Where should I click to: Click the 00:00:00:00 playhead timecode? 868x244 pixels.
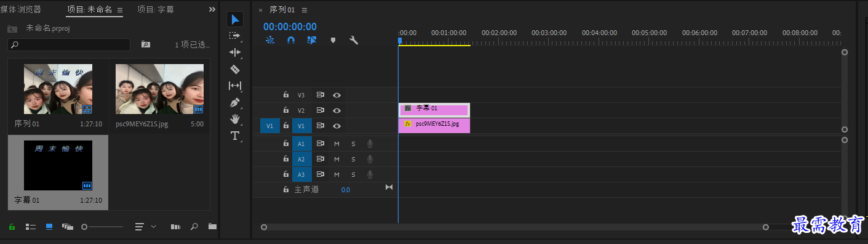290,26
